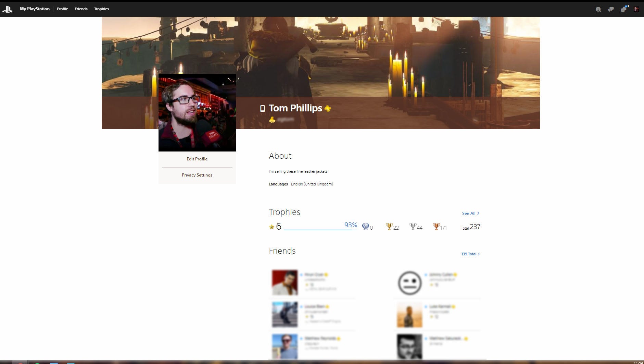Open friend with black-and-white portrait avatar
Viewport: 644px width, 364px height.
(410, 347)
